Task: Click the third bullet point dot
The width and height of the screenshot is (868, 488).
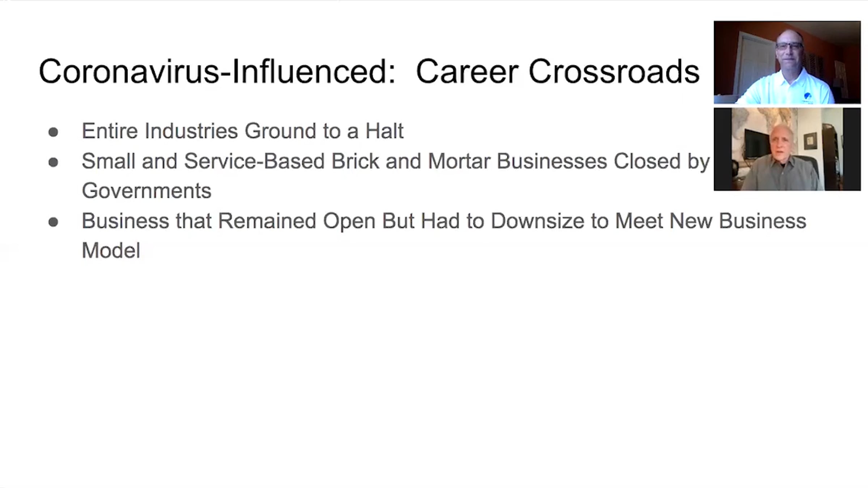Action: pos(53,222)
